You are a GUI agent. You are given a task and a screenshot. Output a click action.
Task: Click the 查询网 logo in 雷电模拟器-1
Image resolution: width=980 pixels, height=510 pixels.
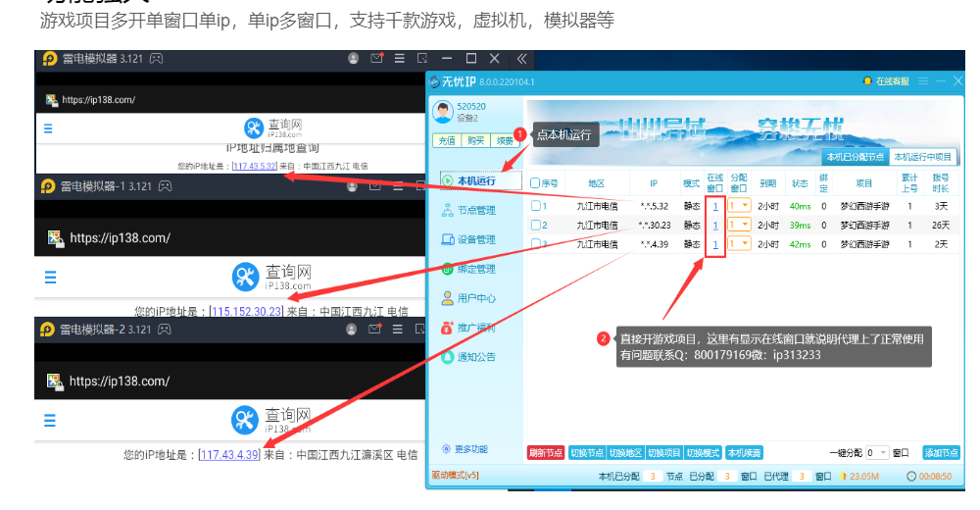(271, 277)
